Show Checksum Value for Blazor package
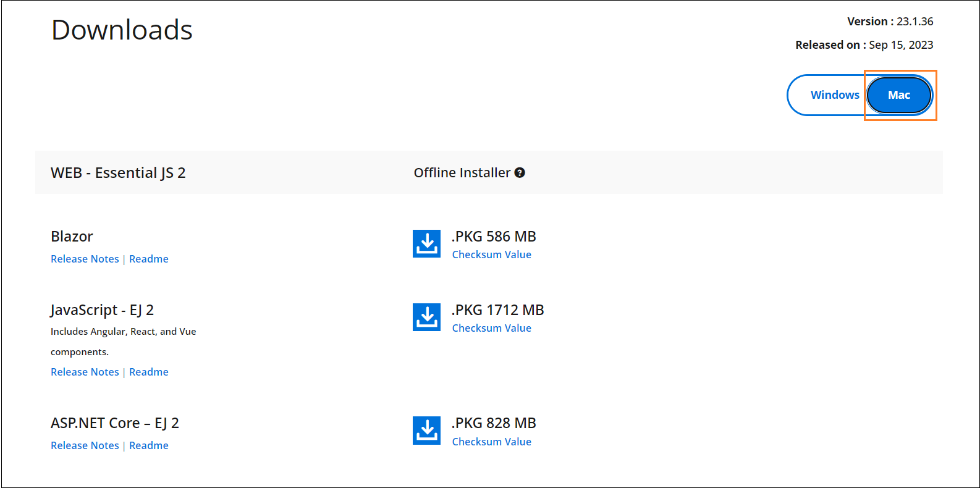Viewport: 980px width, 488px height. pyautogui.click(x=491, y=255)
